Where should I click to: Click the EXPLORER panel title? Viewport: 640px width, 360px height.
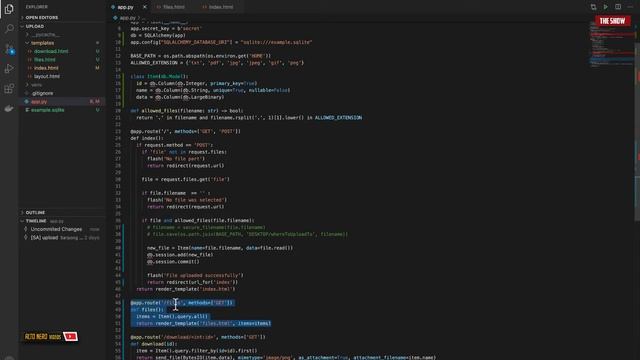coord(37,7)
